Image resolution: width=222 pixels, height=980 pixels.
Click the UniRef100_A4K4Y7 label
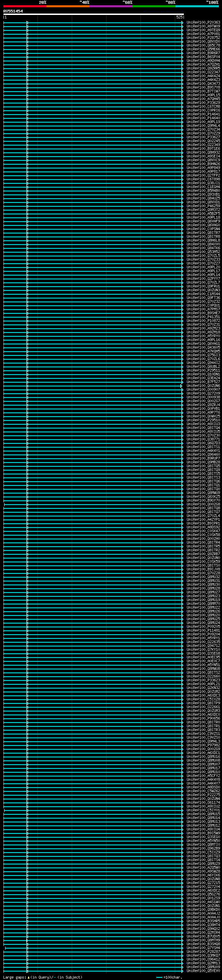tap(203, 783)
